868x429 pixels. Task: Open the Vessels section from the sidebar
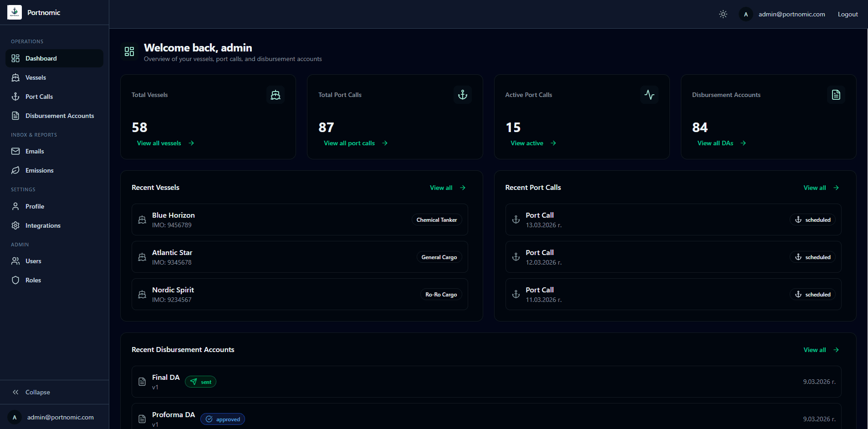pyautogui.click(x=36, y=77)
